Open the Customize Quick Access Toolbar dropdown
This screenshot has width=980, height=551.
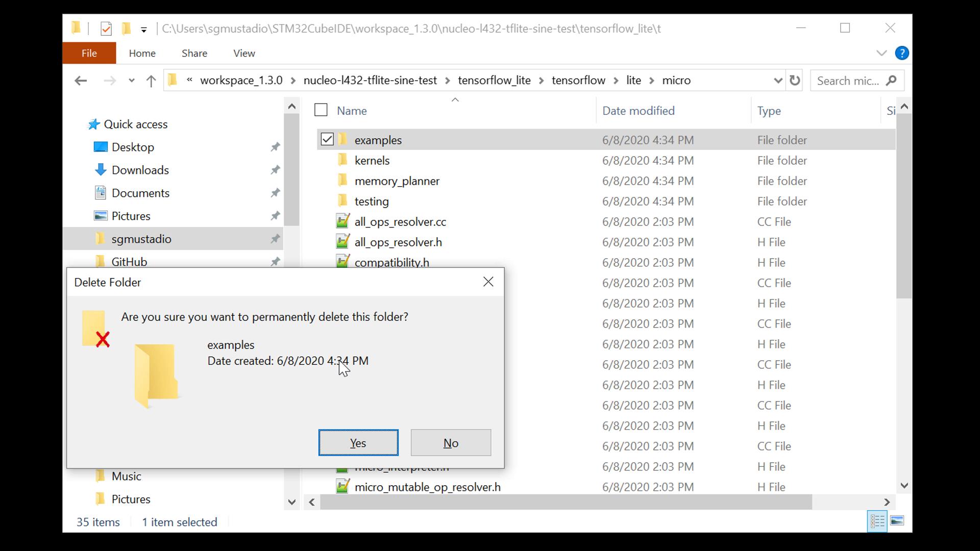(x=144, y=30)
